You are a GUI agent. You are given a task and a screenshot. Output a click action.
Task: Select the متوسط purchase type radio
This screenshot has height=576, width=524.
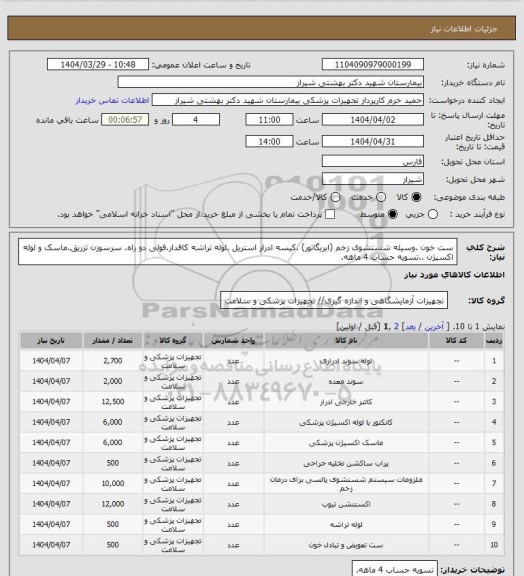(x=393, y=214)
